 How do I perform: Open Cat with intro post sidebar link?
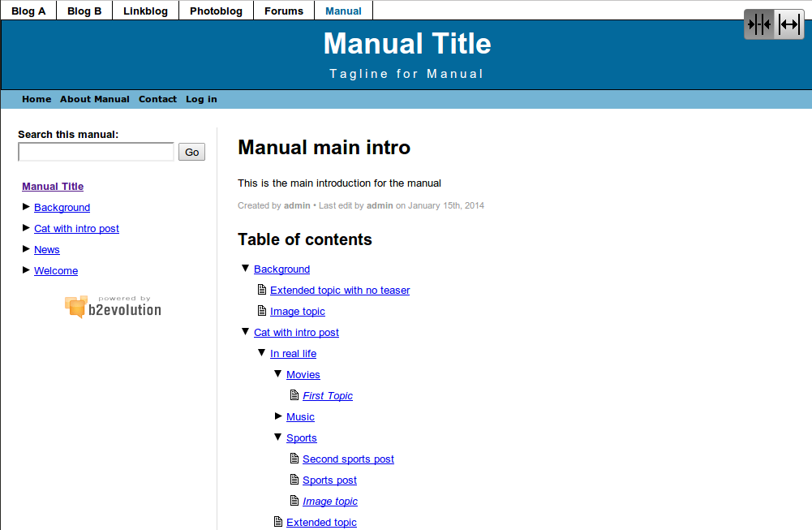(76, 228)
